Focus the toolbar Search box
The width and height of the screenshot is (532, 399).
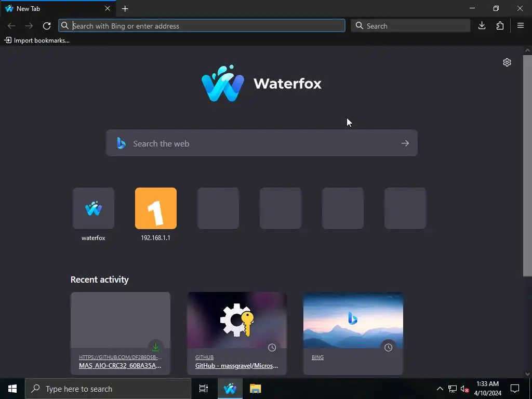(x=410, y=26)
